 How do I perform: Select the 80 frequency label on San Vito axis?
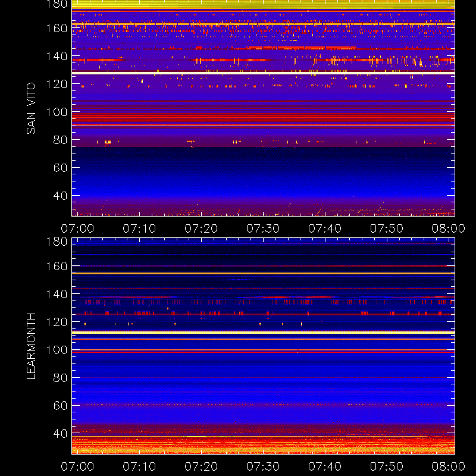pos(60,140)
